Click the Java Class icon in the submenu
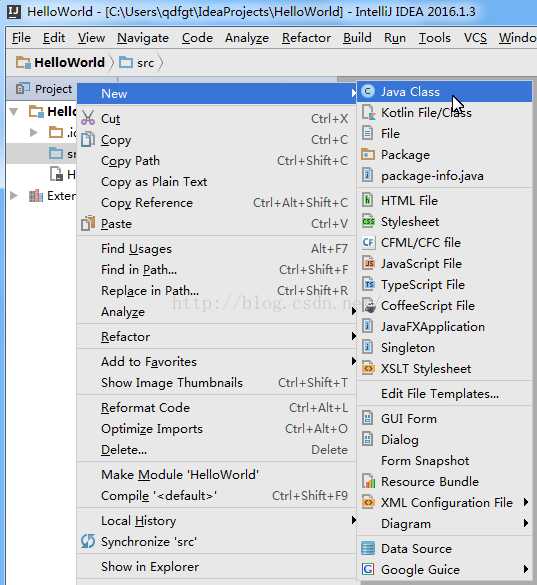The width and height of the screenshot is (537, 585). pyautogui.click(x=368, y=91)
